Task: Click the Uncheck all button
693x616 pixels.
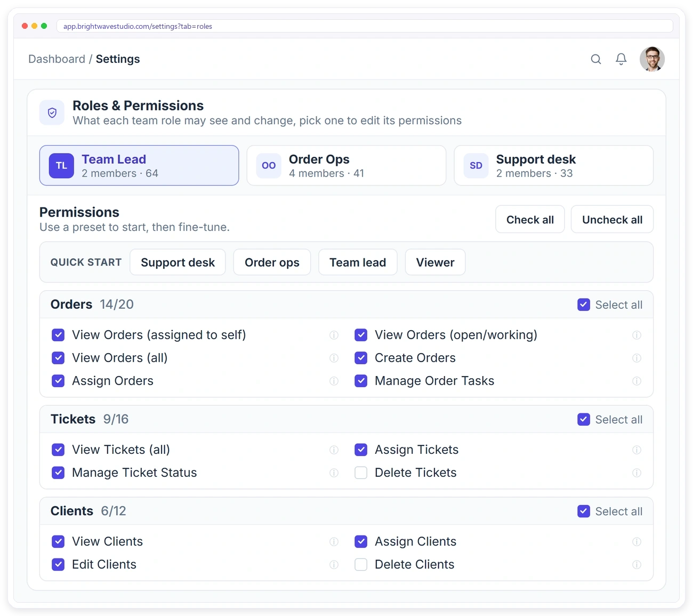Action: (x=612, y=219)
